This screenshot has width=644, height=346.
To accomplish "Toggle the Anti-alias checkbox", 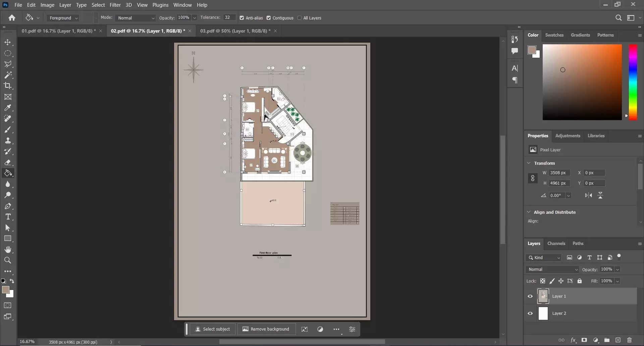I will [x=242, y=18].
